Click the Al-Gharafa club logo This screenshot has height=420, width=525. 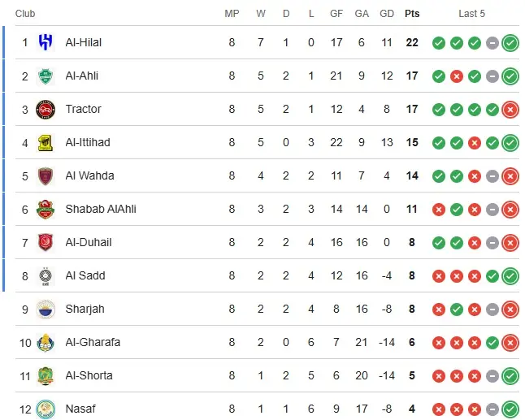coord(46,342)
